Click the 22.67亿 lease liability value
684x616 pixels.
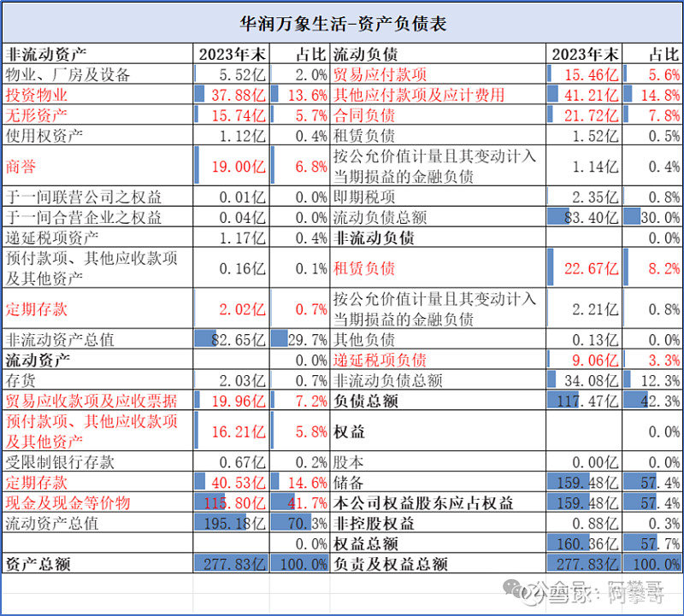pos(592,268)
